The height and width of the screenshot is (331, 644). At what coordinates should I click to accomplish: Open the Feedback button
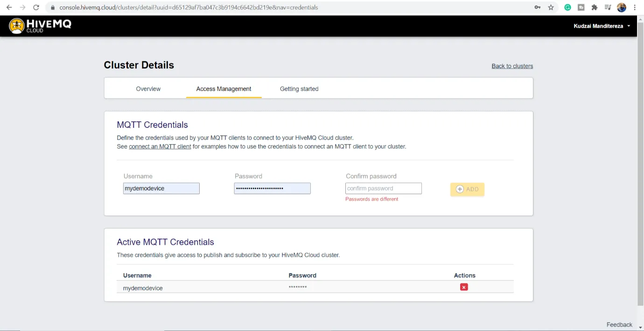pyautogui.click(x=619, y=324)
